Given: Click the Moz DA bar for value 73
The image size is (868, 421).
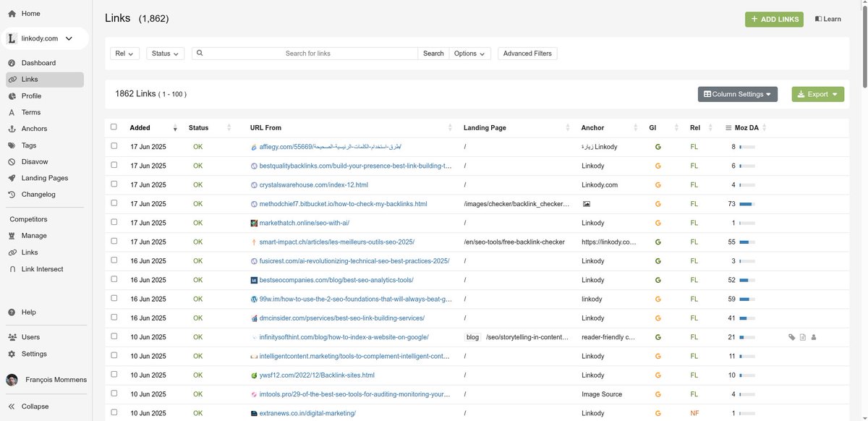Looking at the screenshot, I should tap(747, 204).
